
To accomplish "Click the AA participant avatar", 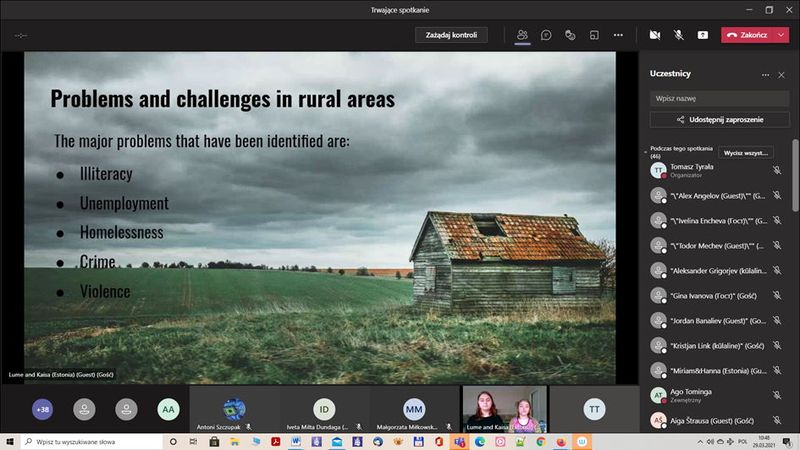I will [x=168, y=409].
